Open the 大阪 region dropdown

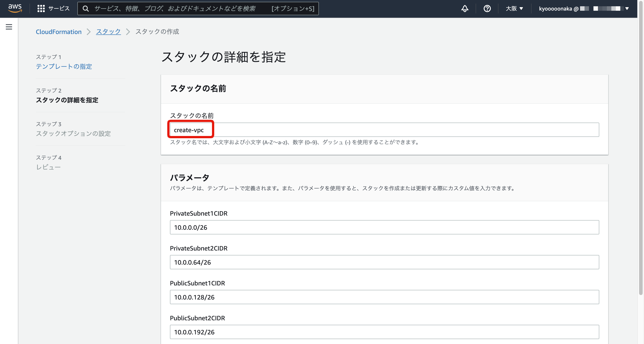(x=514, y=8)
